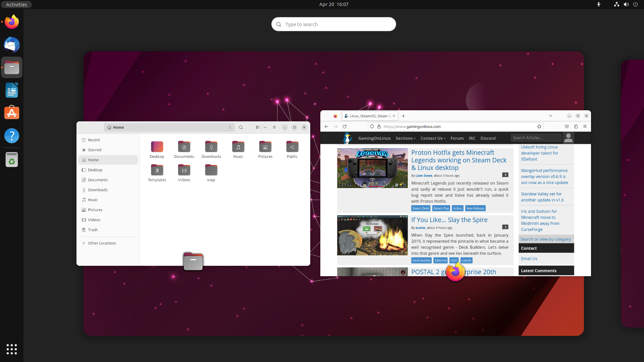Open Forum in the site navigation
Viewport: 644px width, 362px height.
point(457,138)
